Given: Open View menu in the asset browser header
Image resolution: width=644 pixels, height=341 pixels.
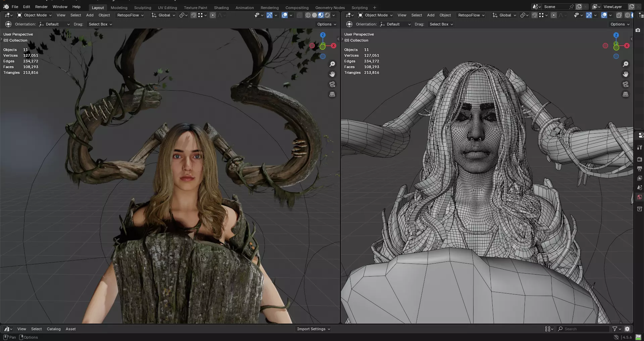Looking at the screenshot, I should 21,329.
